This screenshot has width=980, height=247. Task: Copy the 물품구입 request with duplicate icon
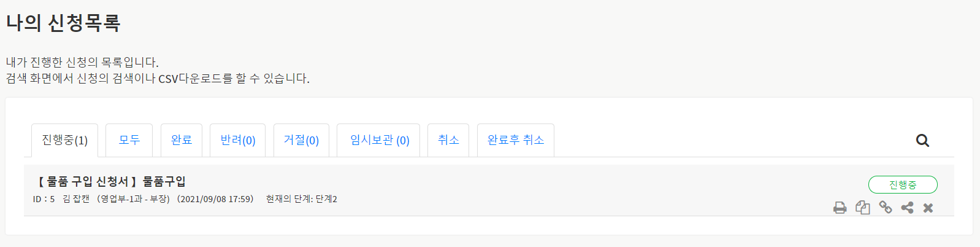tap(862, 208)
